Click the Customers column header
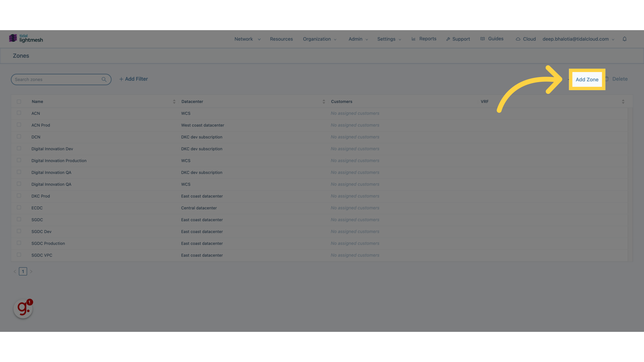The height and width of the screenshot is (362, 644). pyautogui.click(x=341, y=102)
